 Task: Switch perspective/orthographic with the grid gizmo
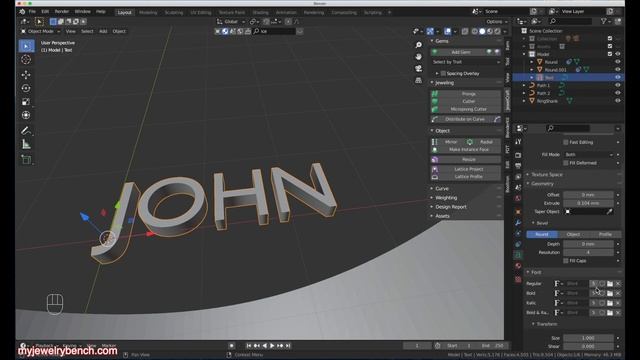418,80
